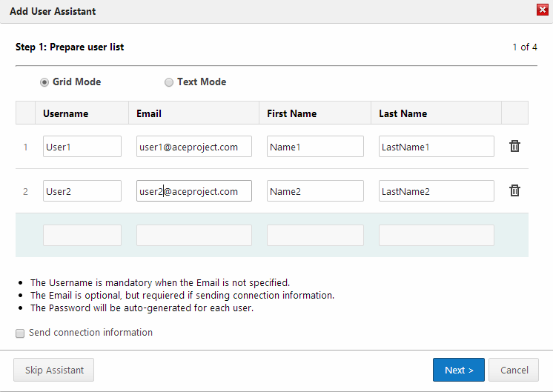Click row number 2
This screenshot has height=392, width=553.
pyautogui.click(x=25, y=191)
